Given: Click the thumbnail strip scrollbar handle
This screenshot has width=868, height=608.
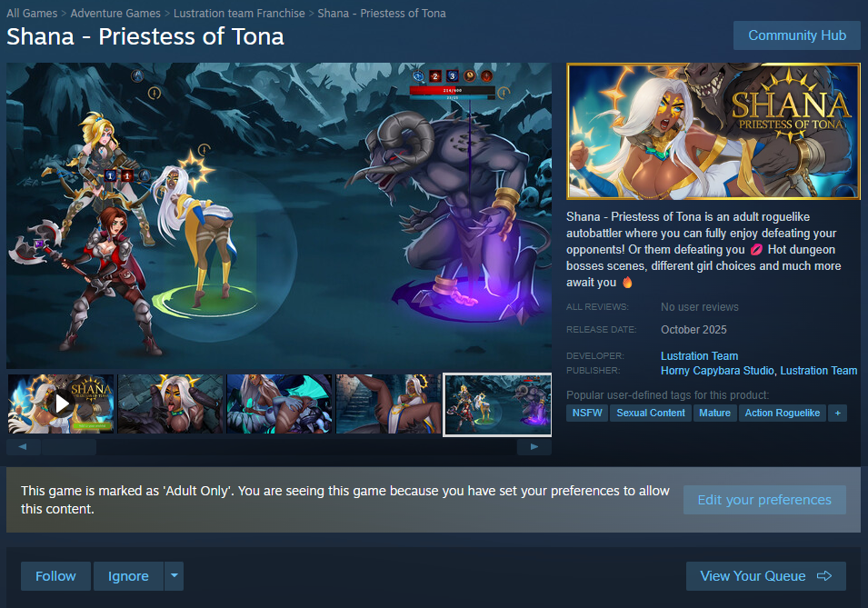Looking at the screenshot, I should pos(69,447).
